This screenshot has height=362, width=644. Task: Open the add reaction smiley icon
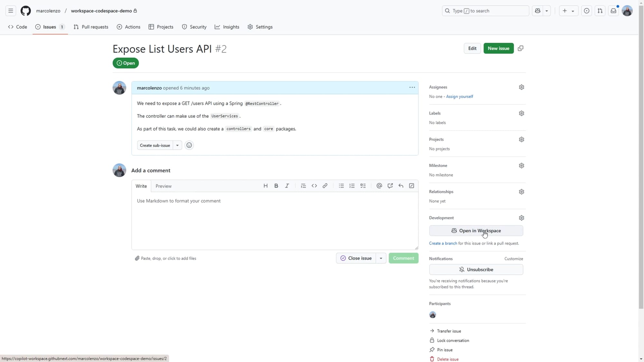point(189,145)
